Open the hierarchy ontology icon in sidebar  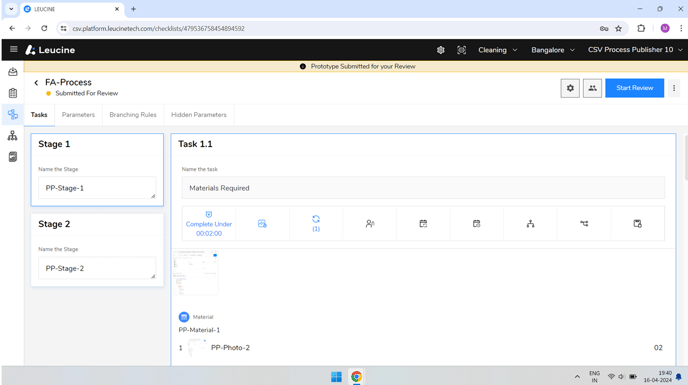click(x=13, y=136)
